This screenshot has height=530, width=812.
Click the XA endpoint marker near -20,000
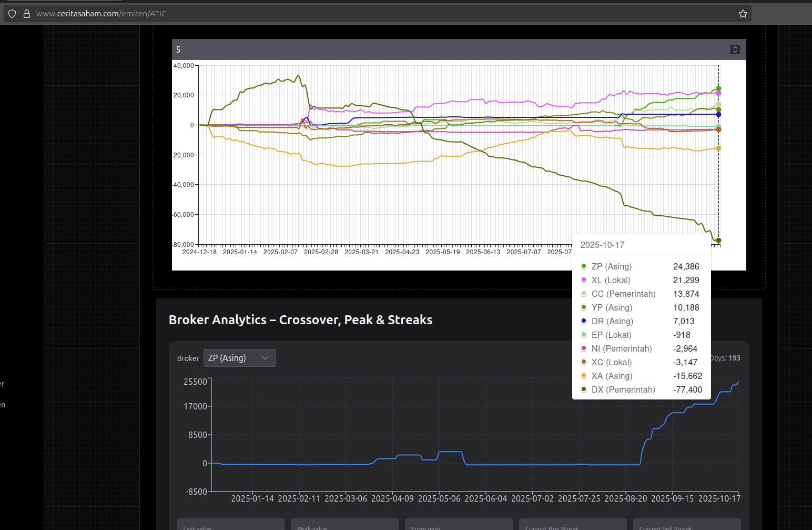point(718,148)
